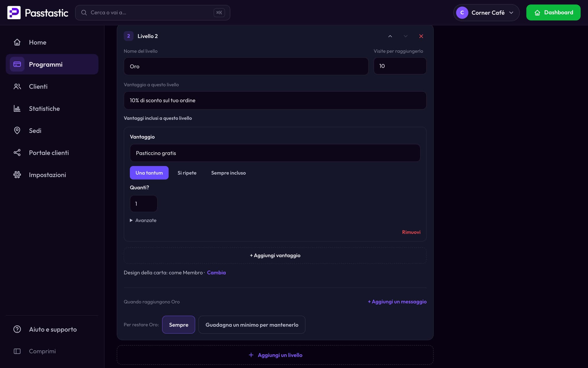The height and width of the screenshot is (368, 588).
Task: Click the red Rimuovi link
Action: (411, 232)
